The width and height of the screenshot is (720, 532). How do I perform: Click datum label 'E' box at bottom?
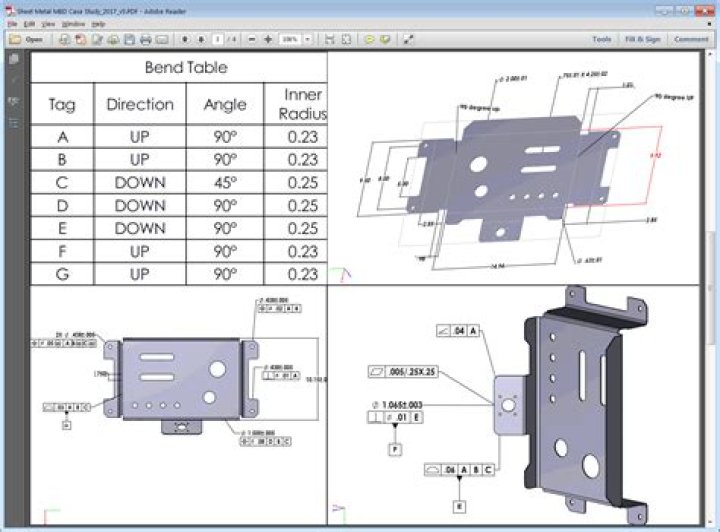(459, 506)
